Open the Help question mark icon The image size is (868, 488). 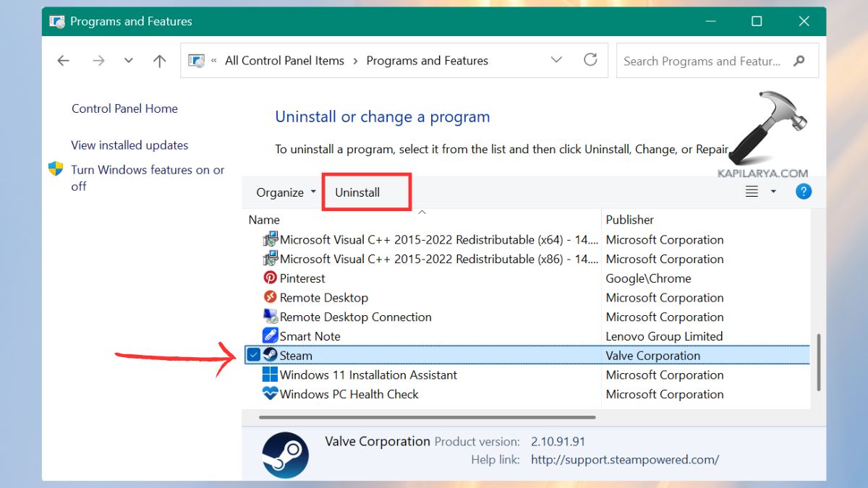[803, 191]
